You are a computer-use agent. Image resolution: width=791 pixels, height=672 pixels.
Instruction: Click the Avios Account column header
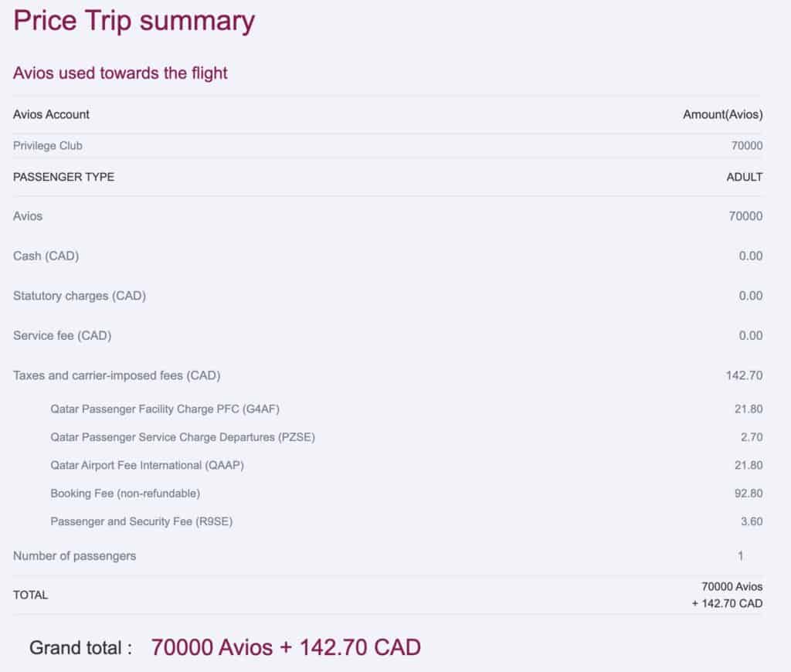click(51, 114)
